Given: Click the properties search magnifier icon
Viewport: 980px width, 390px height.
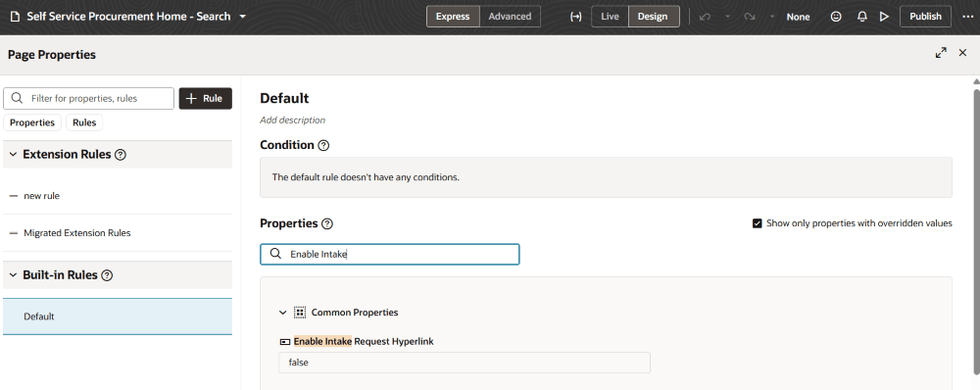Looking at the screenshot, I should [x=275, y=254].
